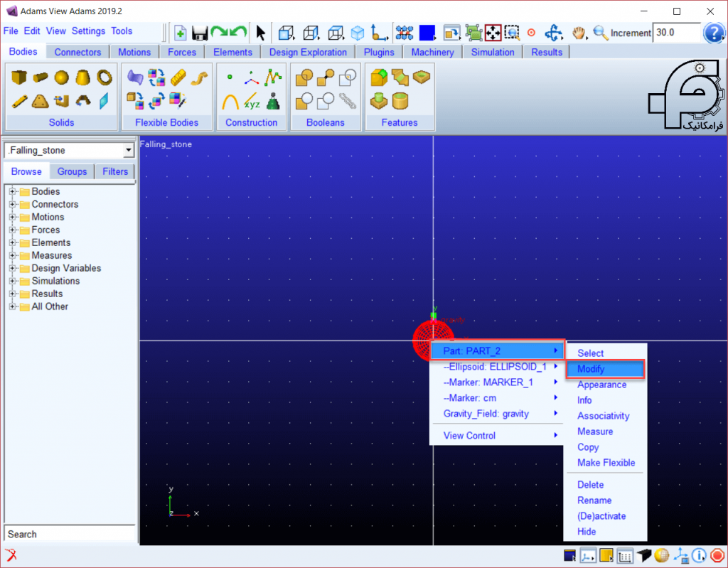Screen dimensions: 728x568
Task: Choose the Torus solid tool
Action: pos(104,77)
